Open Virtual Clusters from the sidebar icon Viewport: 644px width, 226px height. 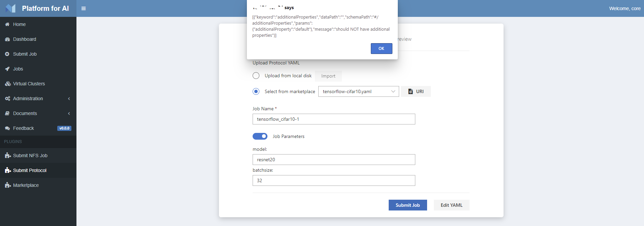click(7, 84)
